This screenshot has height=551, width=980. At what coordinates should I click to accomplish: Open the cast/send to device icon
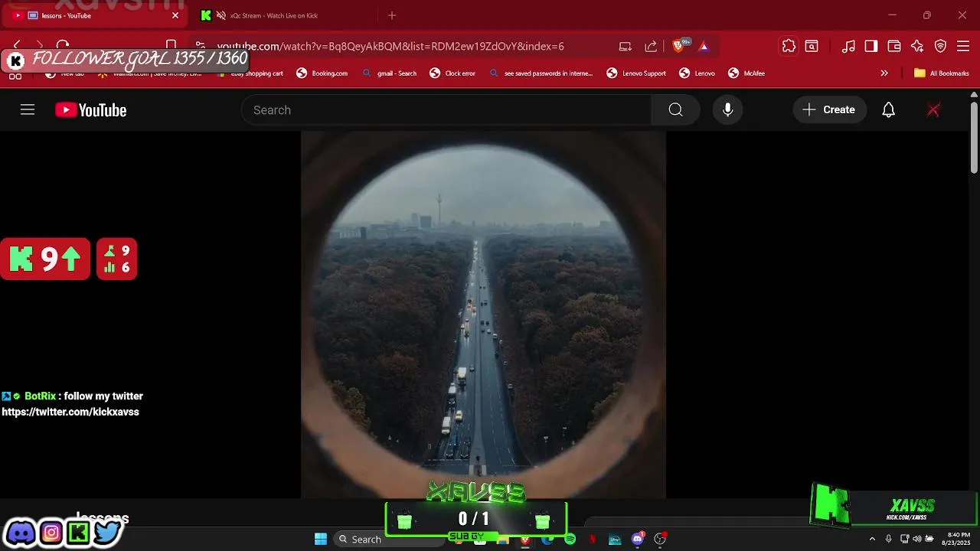pyautogui.click(x=626, y=46)
